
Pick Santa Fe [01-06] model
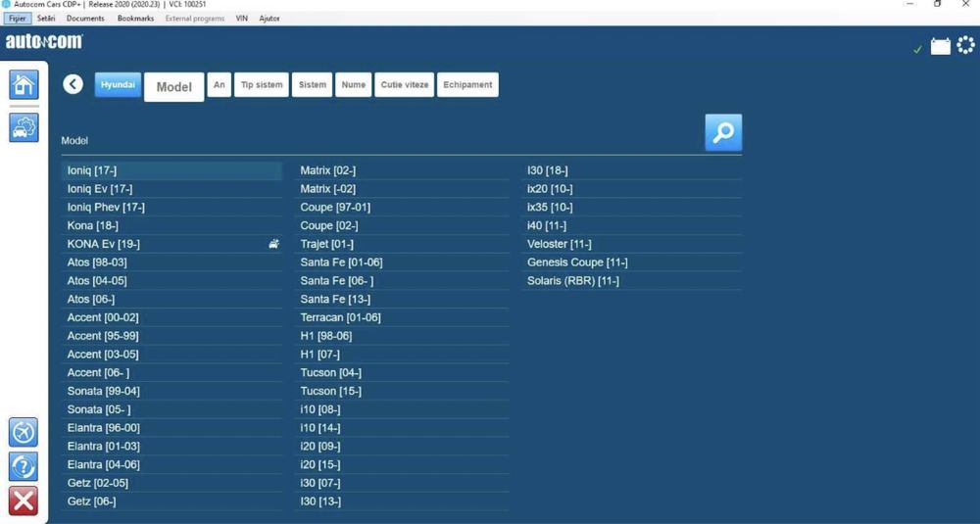click(x=402, y=262)
